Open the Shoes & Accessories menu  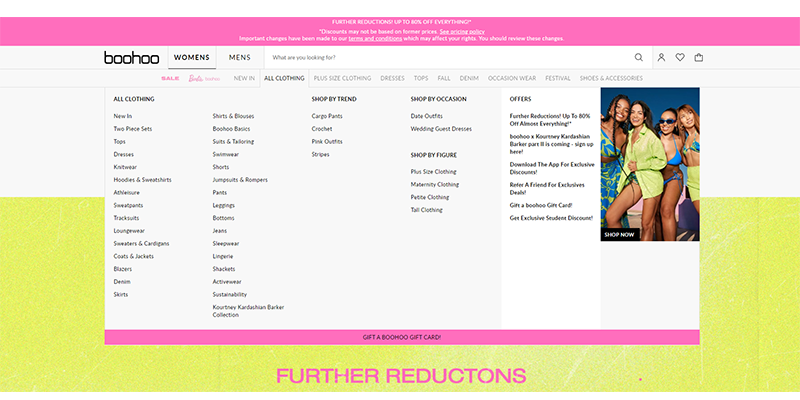[x=611, y=78]
